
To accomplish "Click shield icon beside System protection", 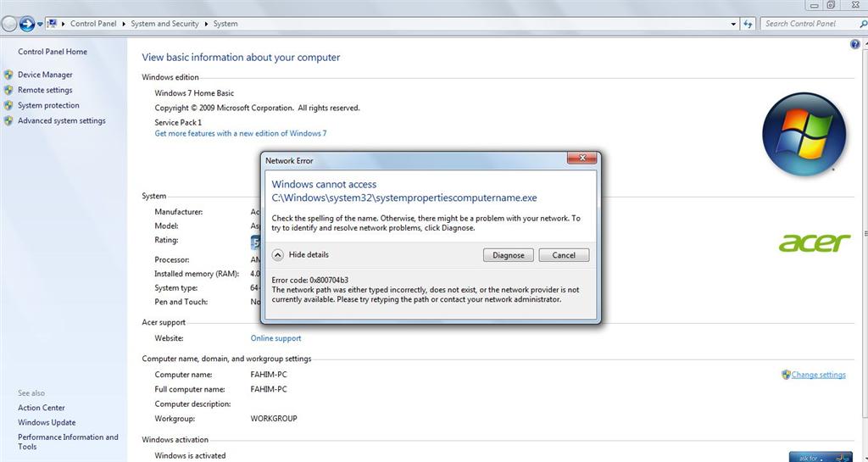I will tap(8, 105).
